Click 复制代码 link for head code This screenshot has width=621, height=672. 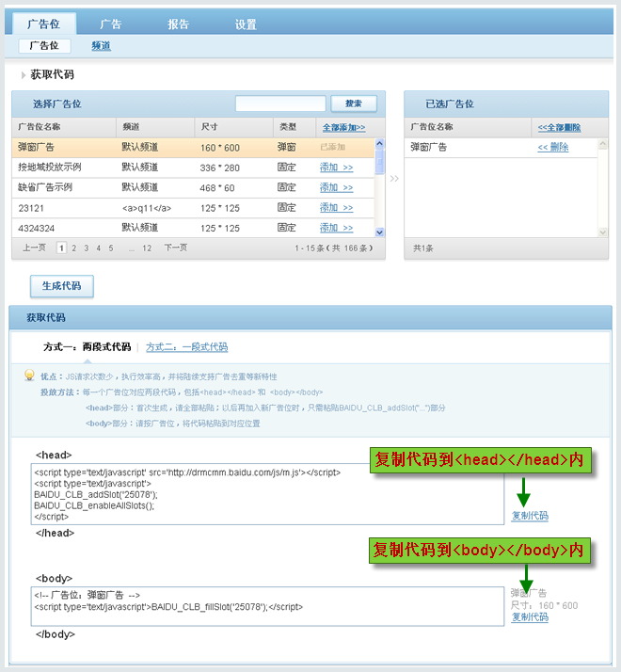pyautogui.click(x=530, y=516)
